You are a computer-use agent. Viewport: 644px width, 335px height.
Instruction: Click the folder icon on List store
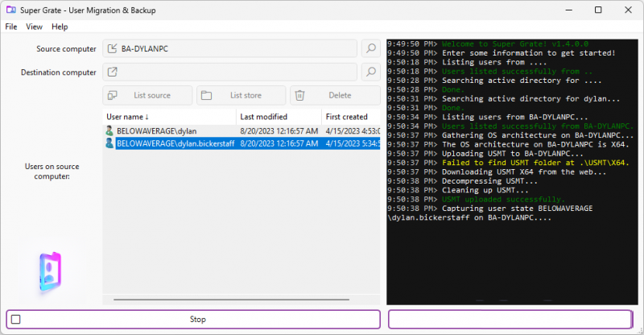click(x=206, y=95)
